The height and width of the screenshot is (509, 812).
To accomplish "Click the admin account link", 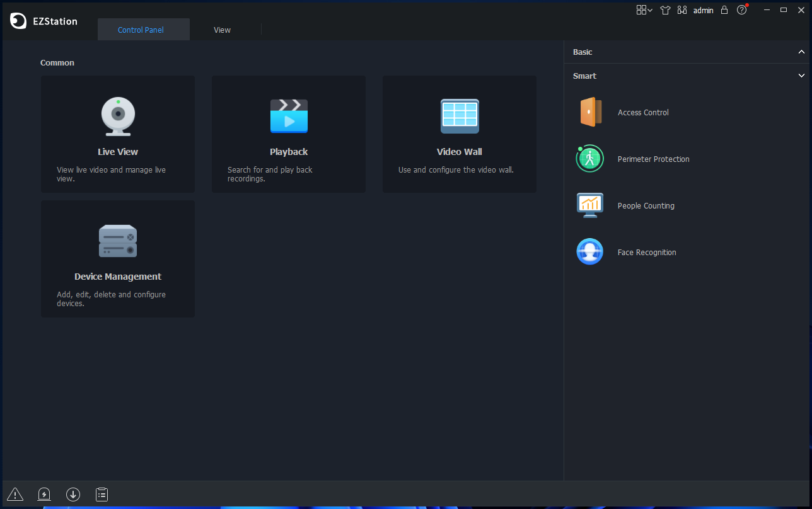I will pyautogui.click(x=703, y=10).
